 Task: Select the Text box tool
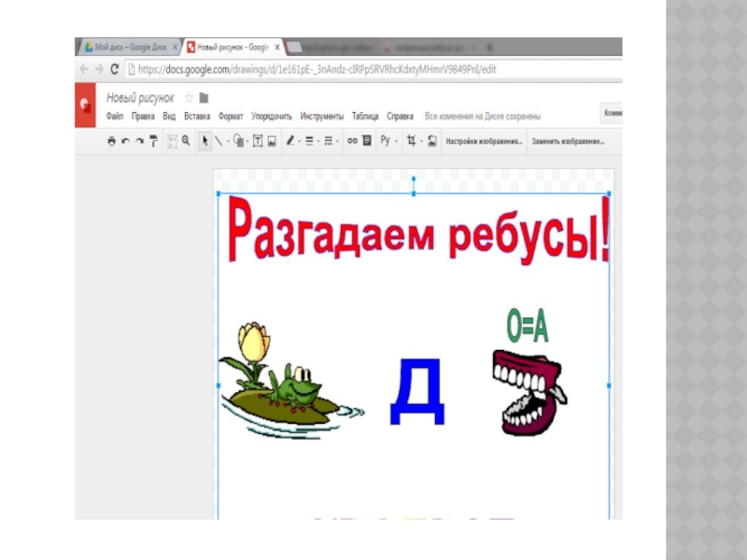coord(257,141)
